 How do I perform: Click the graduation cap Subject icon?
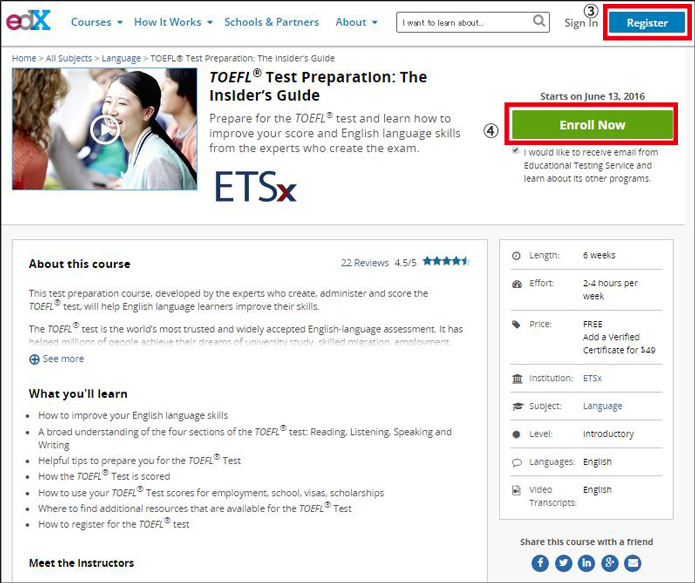tap(517, 406)
